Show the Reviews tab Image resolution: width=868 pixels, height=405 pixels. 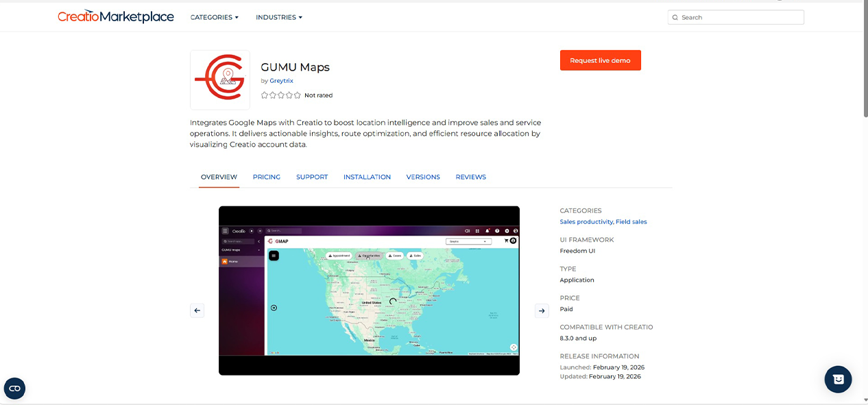click(470, 177)
